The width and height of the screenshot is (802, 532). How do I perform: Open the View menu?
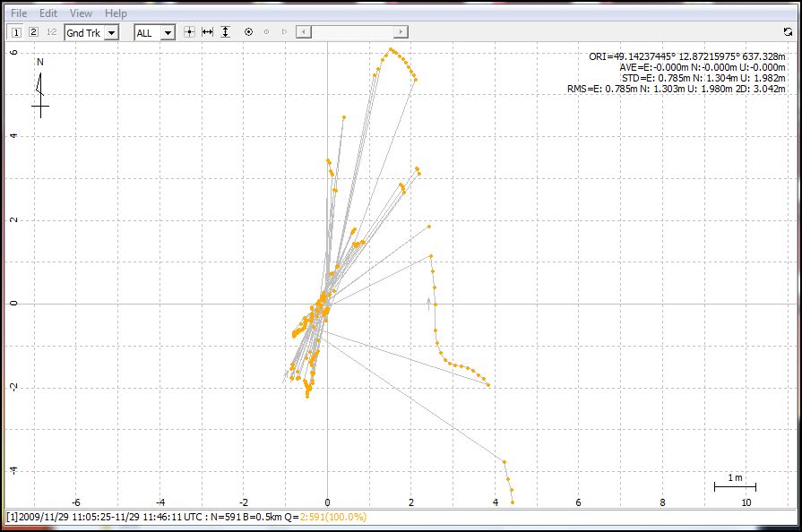point(81,13)
